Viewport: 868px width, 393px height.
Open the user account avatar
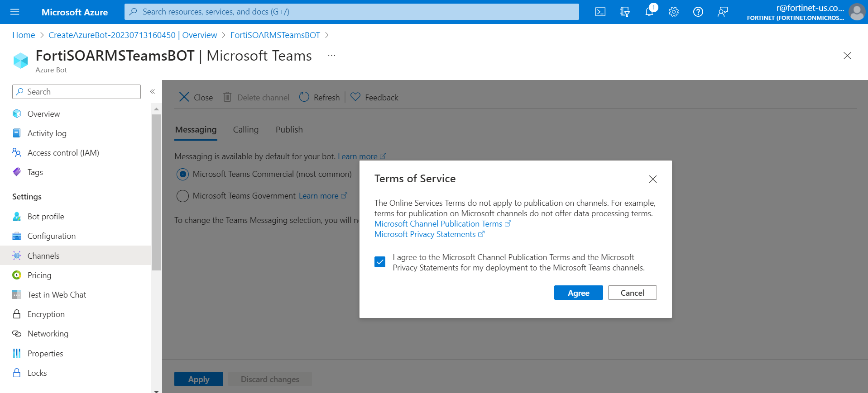[856, 12]
